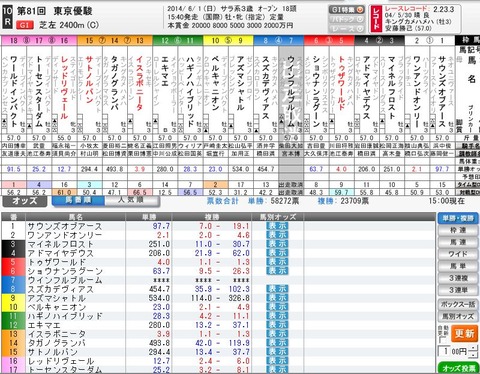Click the red イスラボニータ name in race card
The height and width of the screenshot is (374, 480).
[140, 83]
